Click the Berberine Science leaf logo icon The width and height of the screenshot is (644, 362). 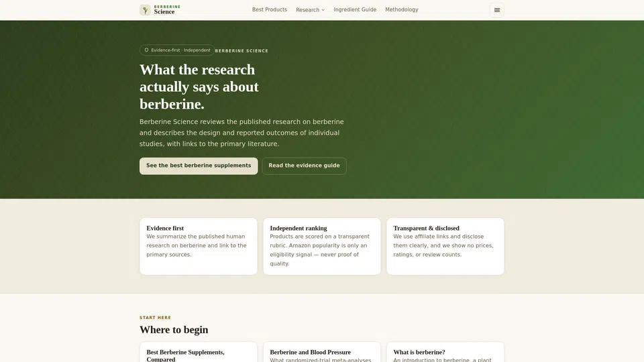[145, 10]
